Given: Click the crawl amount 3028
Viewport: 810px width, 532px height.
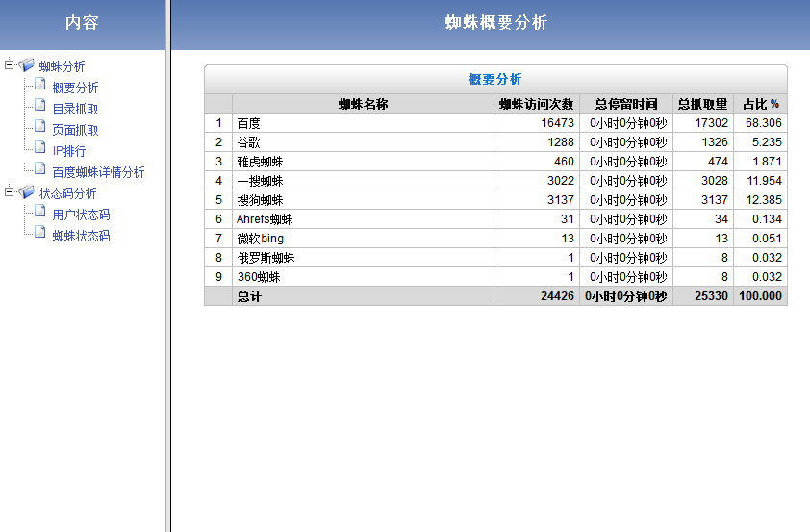Looking at the screenshot, I should [x=715, y=181].
